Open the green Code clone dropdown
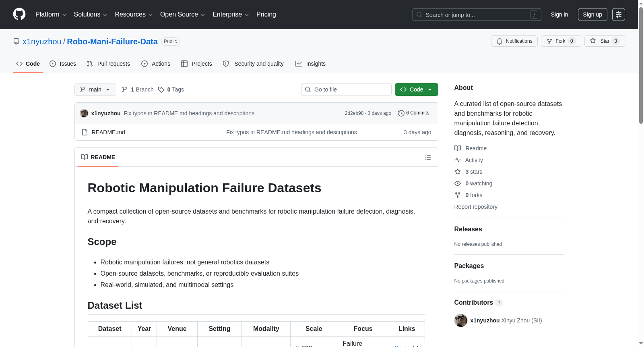This screenshot has height=347, width=644. click(417, 89)
